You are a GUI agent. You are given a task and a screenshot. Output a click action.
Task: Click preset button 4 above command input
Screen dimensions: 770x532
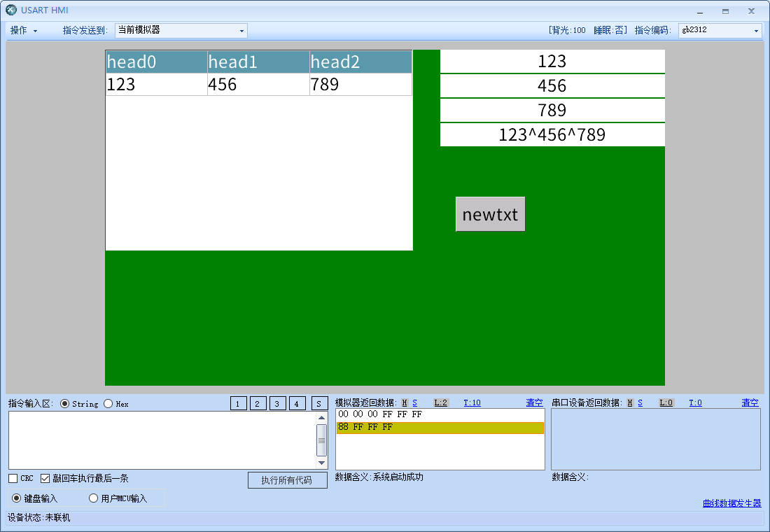coord(297,403)
